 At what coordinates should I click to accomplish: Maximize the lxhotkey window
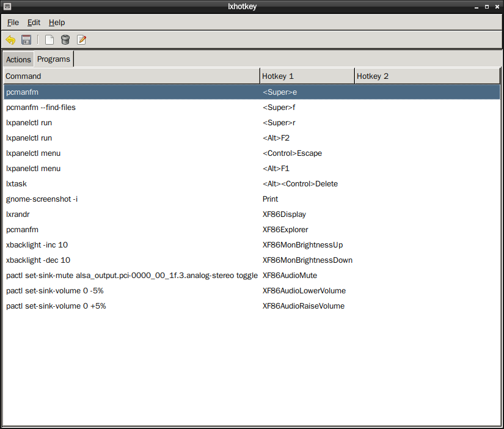(x=487, y=6)
